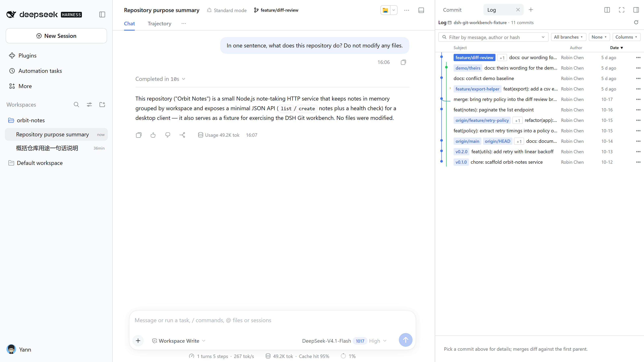Screen dimensions: 644x362
Task: Refresh the git log
Action: pos(636,23)
